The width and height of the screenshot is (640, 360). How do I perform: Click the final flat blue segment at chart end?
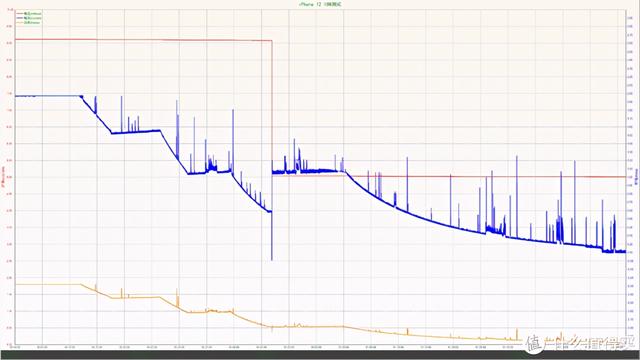tap(614, 251)
